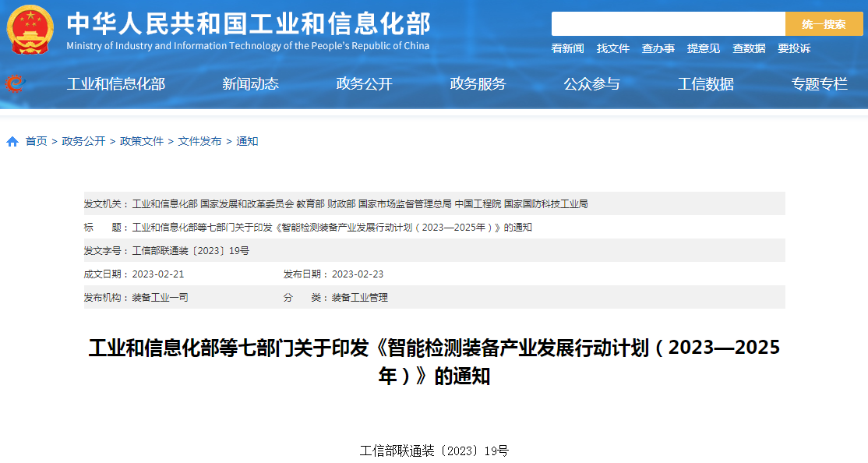Click the national emblem logo
The width and height of the screenshot is (868, 463).
(30, 30)
